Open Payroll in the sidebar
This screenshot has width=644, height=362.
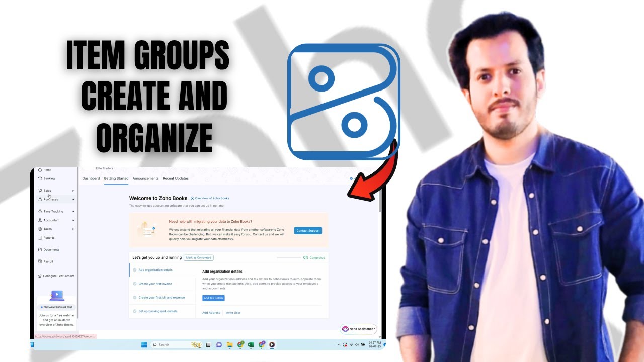coord(46,261)
